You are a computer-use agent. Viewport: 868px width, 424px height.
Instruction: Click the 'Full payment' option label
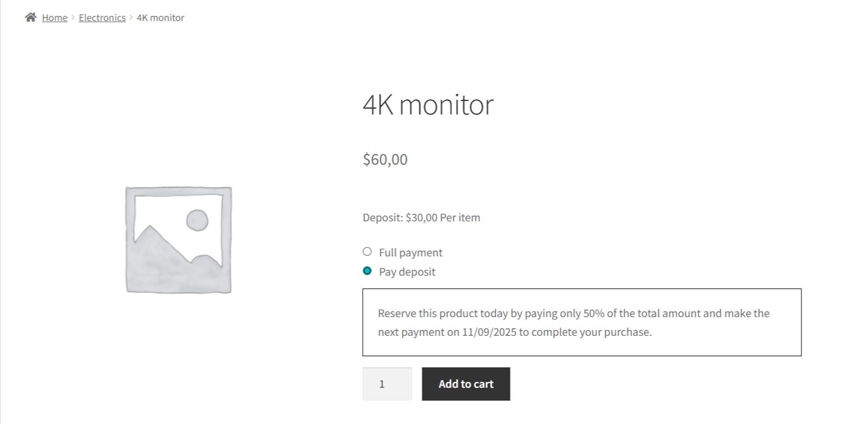411,252
